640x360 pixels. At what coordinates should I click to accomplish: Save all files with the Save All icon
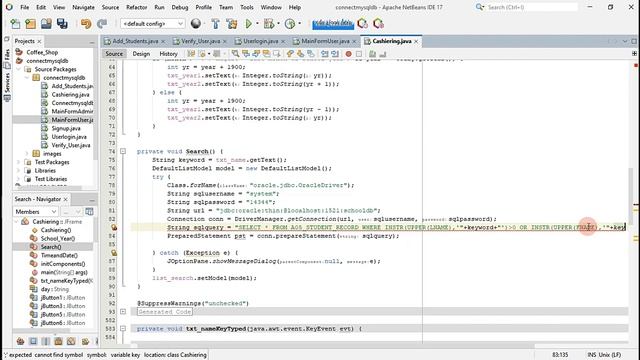pyautogui.click(x=62, y=24)
